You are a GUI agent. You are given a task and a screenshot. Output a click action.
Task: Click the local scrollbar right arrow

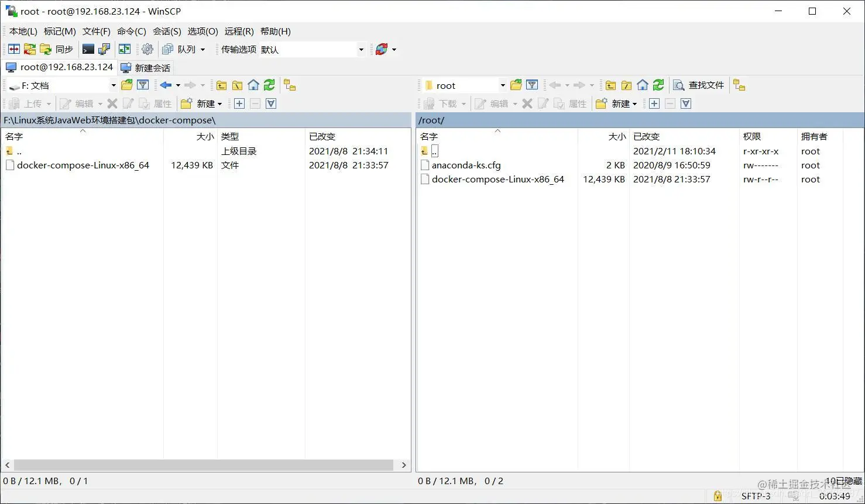click(404, 465)
